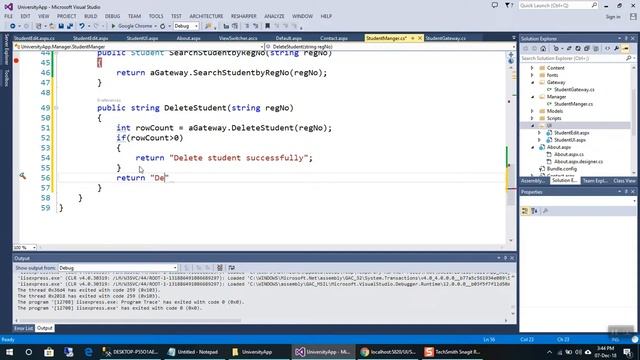640x360 pixels.
Task: Open the DEBUG menu
Action: pos(112,16)
